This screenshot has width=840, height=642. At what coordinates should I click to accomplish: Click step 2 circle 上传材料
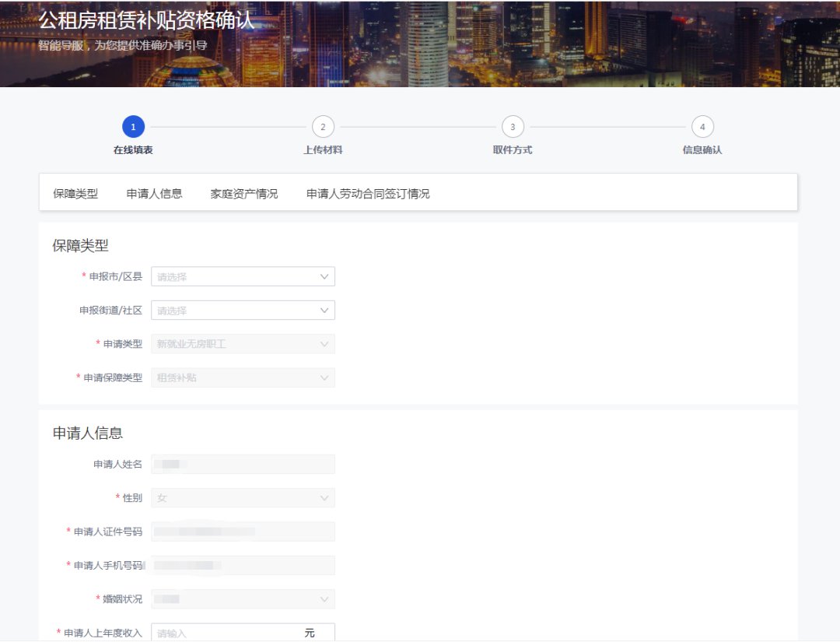point(323,127)
